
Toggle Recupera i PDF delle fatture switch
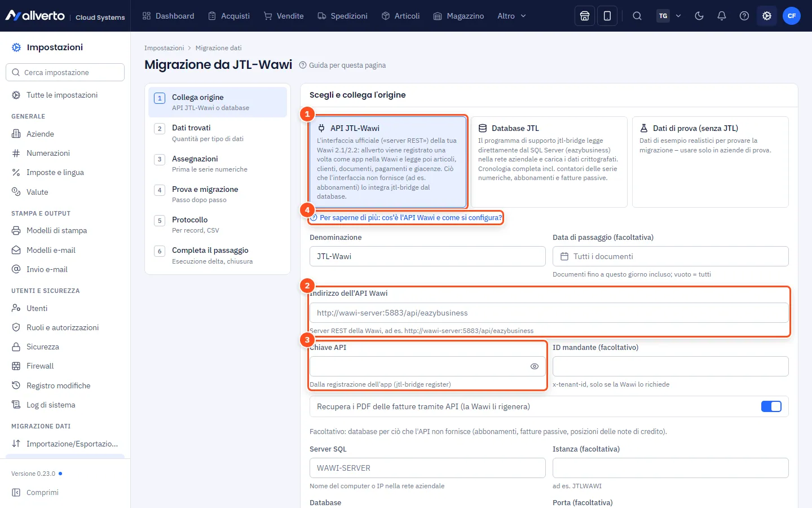click(771, 406)
